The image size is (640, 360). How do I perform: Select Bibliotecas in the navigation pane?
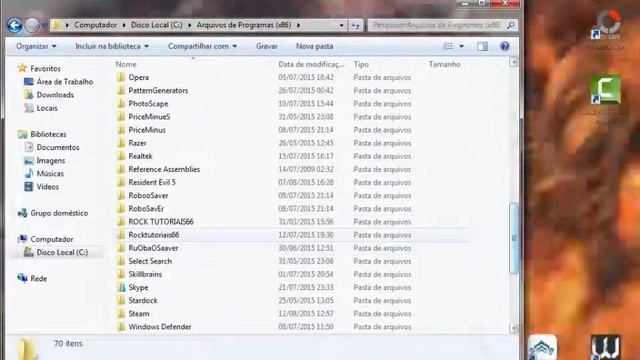48,134
